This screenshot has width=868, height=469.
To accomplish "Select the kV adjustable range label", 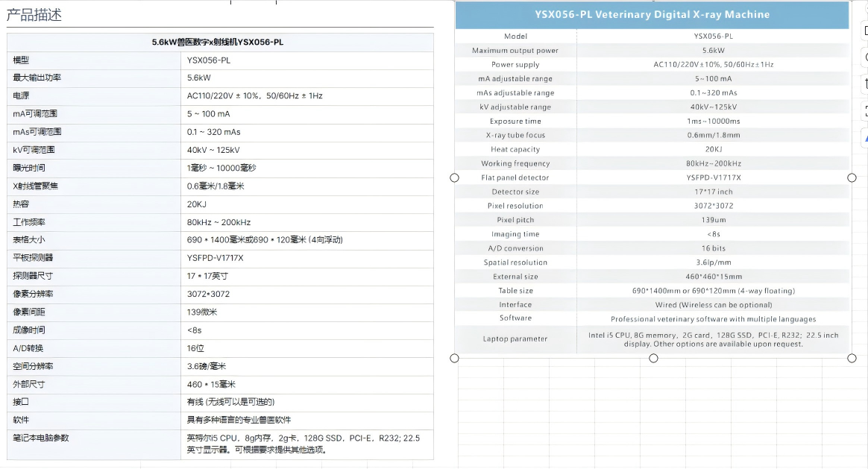I will tap(515, 107).
